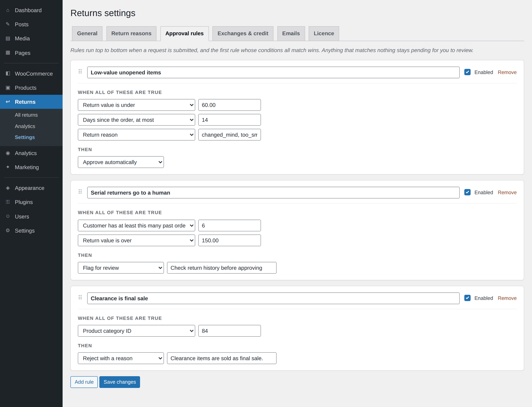Grab drag handle of Low-value unopened items rule

[x=80, y=72]
